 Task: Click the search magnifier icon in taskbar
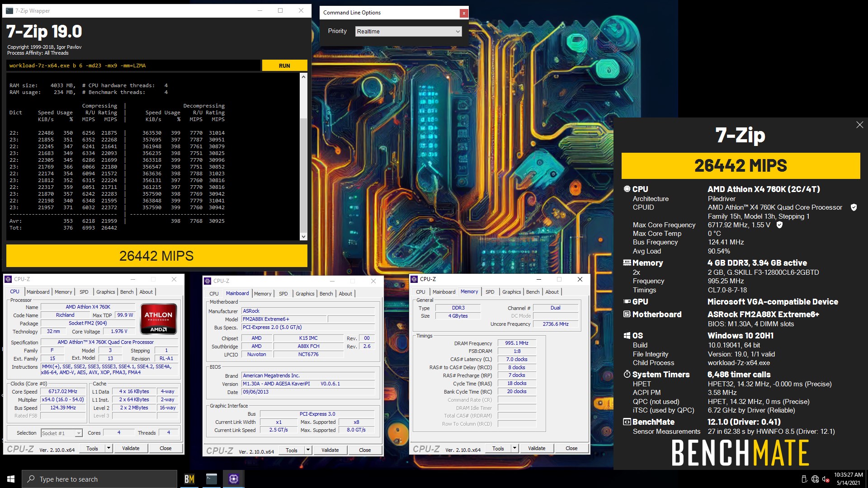click(31, 479)
